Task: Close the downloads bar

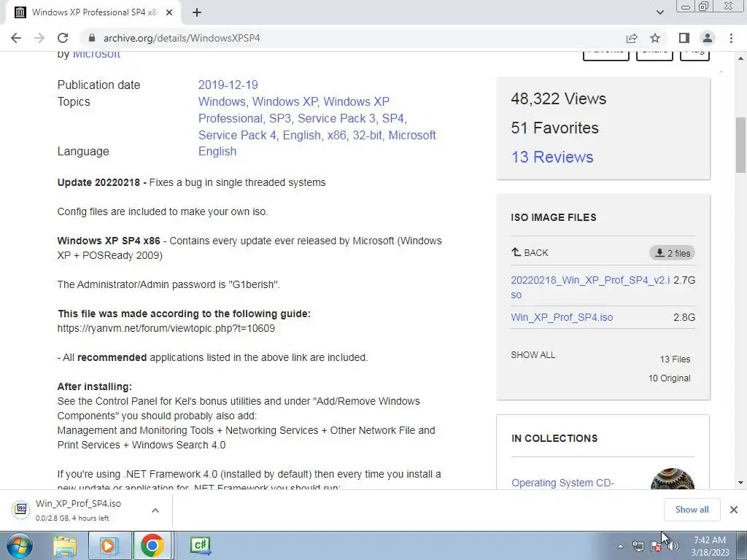Action: pyautogui.click(x=734, y=510)
